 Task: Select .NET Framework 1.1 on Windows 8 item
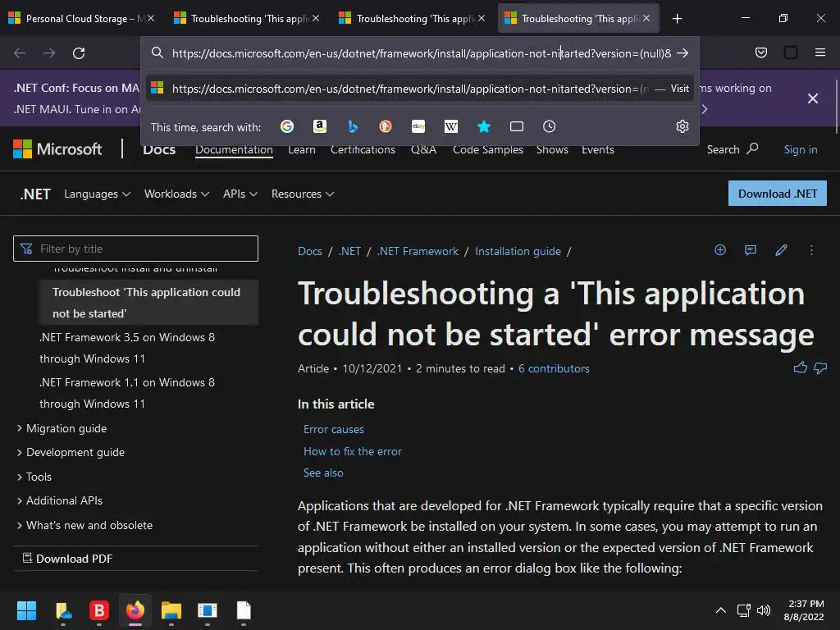click(x=127, y=393)
